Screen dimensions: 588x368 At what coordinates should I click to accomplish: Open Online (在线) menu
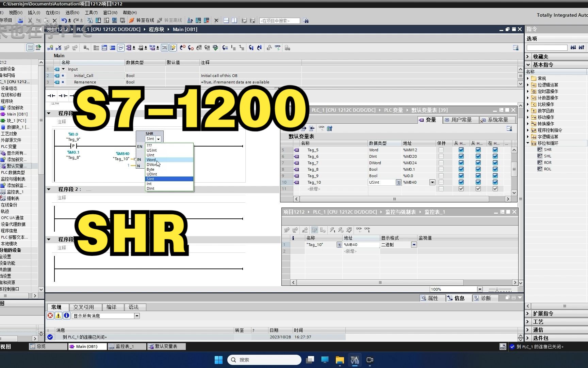pos(52,13)
